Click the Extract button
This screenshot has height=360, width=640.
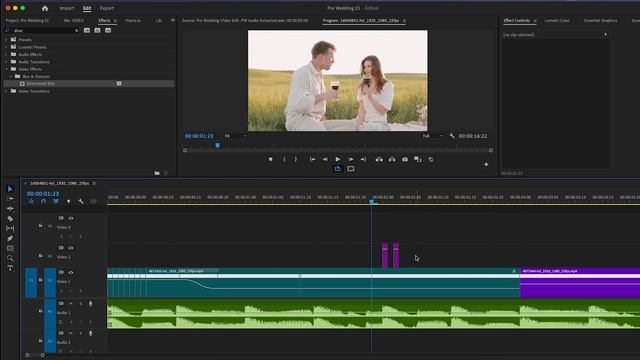(x=392, y=159)
